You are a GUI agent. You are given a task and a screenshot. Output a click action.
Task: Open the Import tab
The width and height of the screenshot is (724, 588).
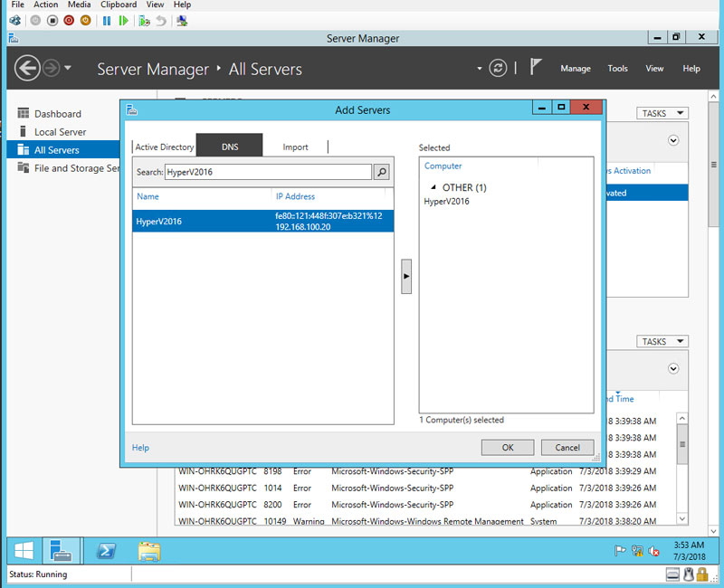pos(295,147)
